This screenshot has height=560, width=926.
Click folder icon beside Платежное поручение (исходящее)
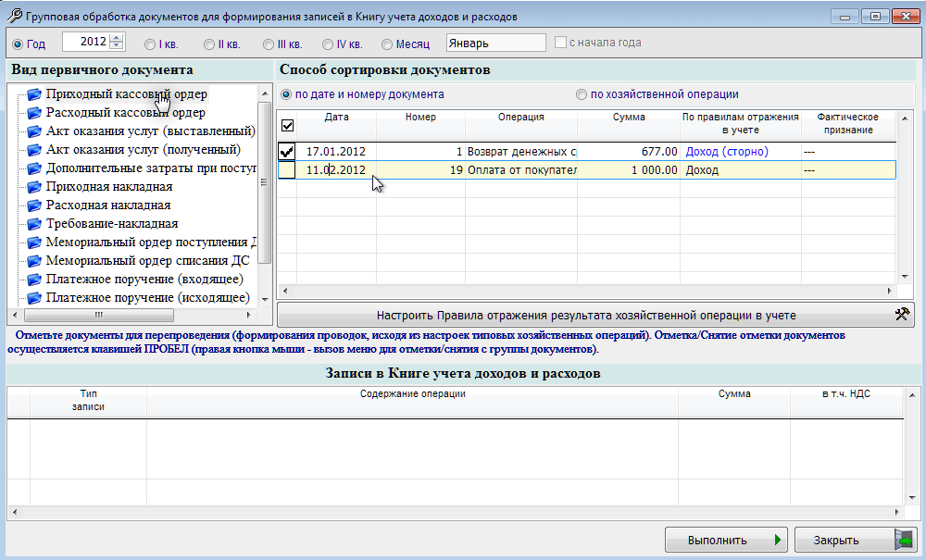click(34, 297)
